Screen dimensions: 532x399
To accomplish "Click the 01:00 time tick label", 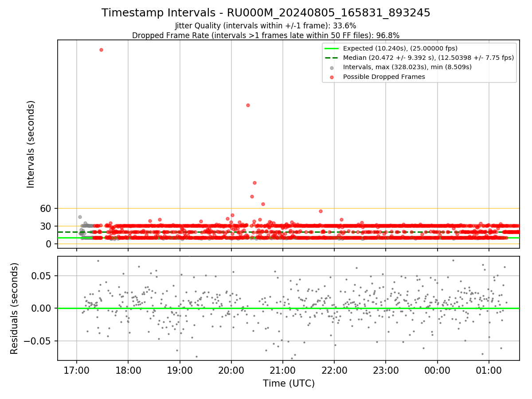I will pos(489,370).
